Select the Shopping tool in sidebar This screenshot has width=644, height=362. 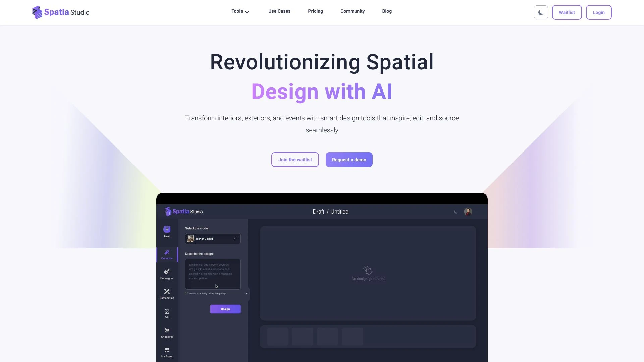167,333
